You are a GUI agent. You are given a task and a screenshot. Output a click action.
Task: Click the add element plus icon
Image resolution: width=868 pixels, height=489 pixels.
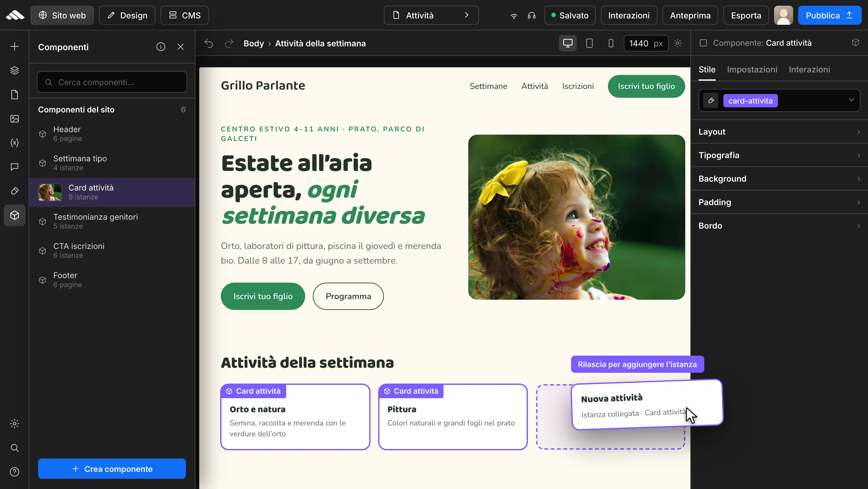[15, 46]
